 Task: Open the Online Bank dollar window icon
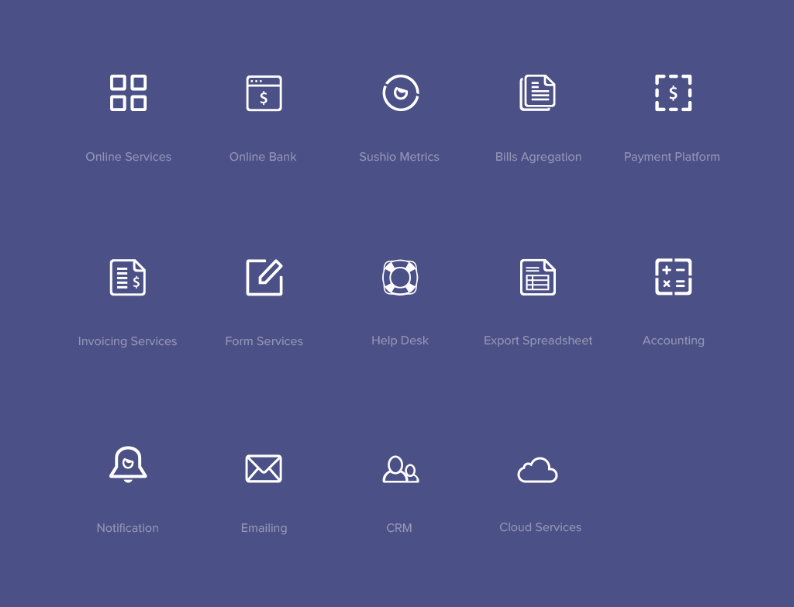[x=264, y=93]
